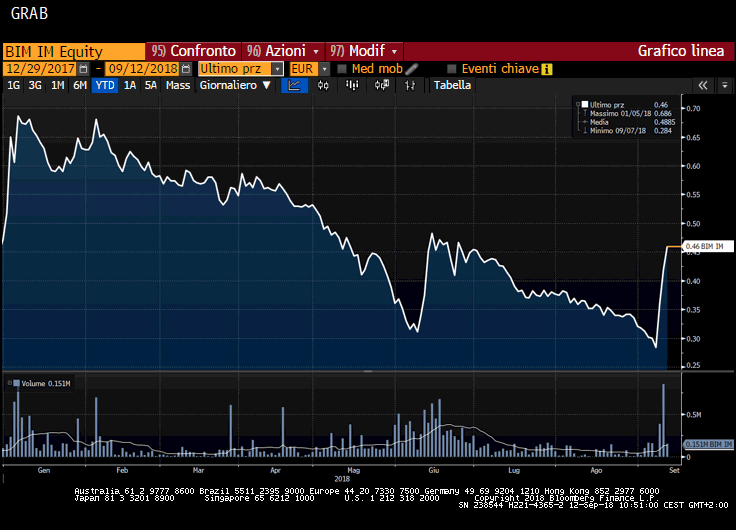
Task: Click the 0.70 price axis label
Action: 693,108
